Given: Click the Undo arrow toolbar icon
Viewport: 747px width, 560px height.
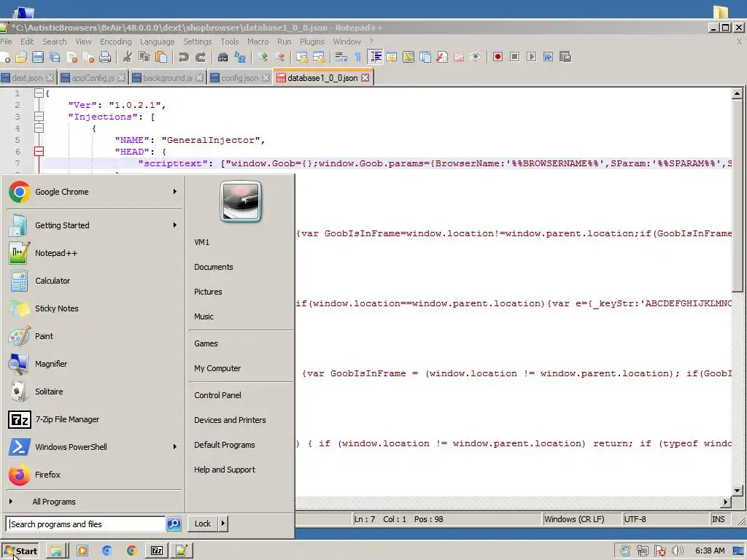Looking at the screenshot, I should [183, 57].
